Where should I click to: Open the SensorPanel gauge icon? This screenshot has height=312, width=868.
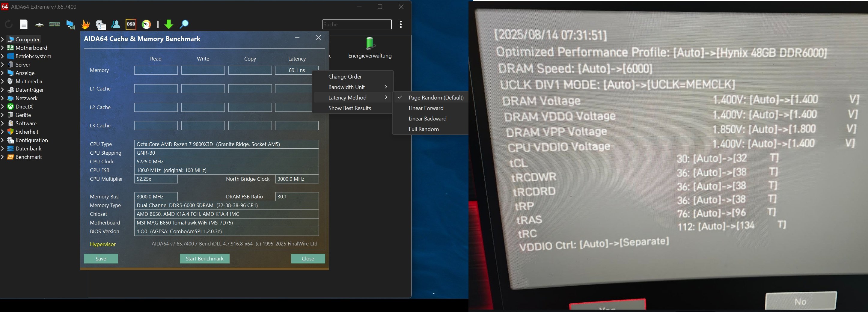click(147, 24)
